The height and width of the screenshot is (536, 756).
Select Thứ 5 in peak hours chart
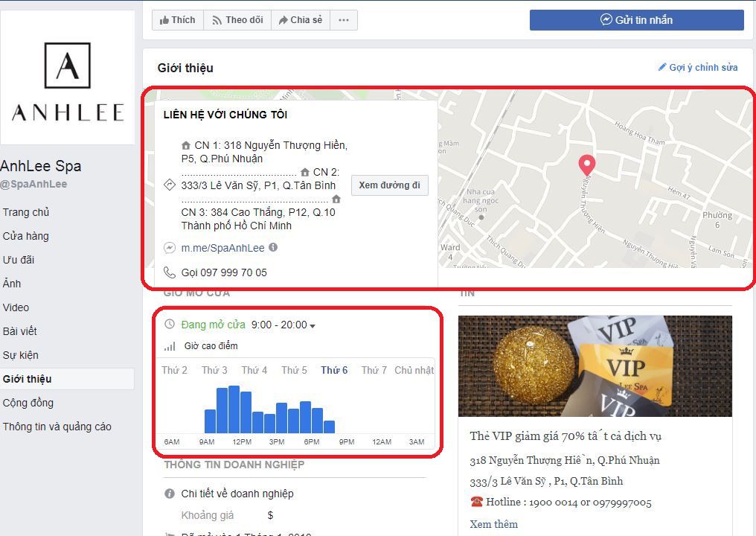tap(294, 370)
